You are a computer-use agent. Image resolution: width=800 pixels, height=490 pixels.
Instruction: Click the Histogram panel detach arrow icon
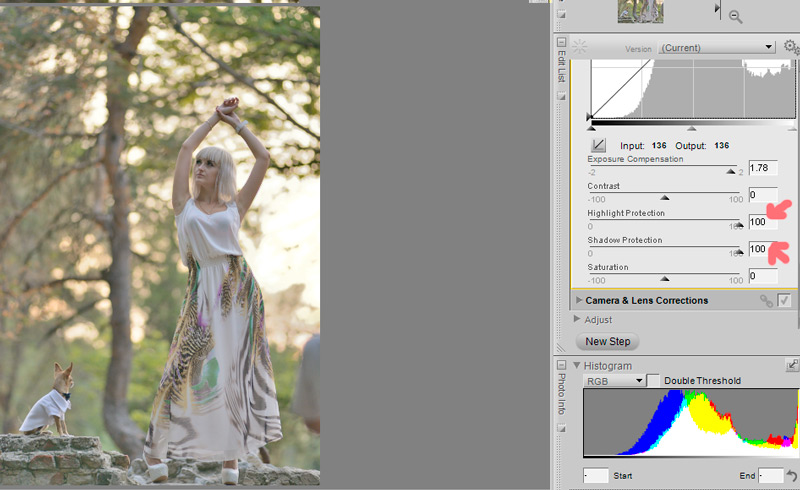(792, 365)
